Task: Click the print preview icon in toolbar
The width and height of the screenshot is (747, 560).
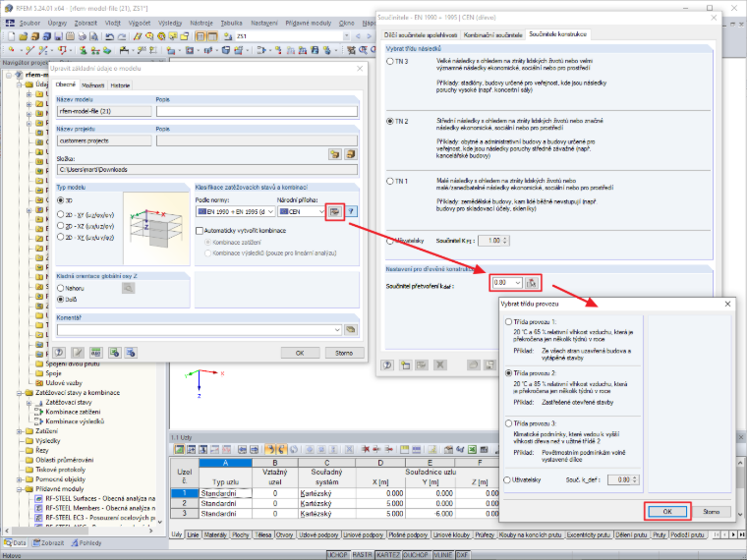Action: point(93,36)
